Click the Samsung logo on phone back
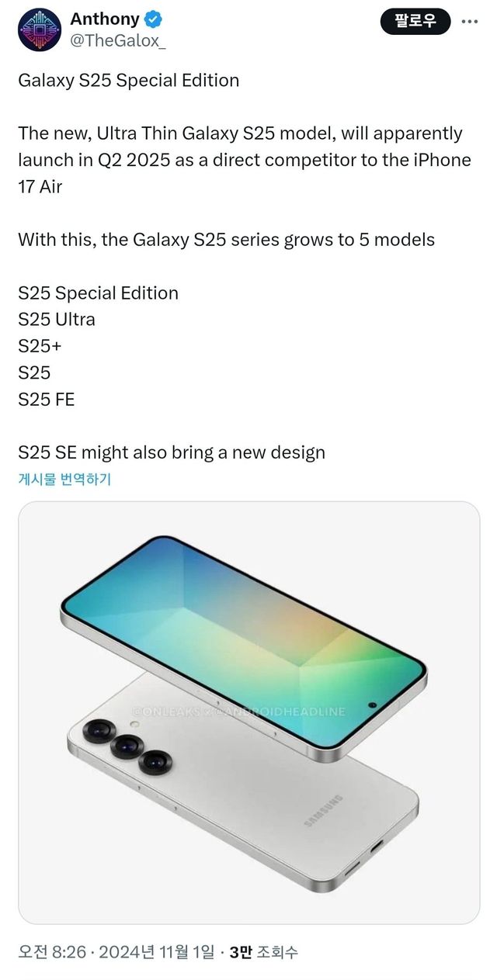 [x=325, y=811]
